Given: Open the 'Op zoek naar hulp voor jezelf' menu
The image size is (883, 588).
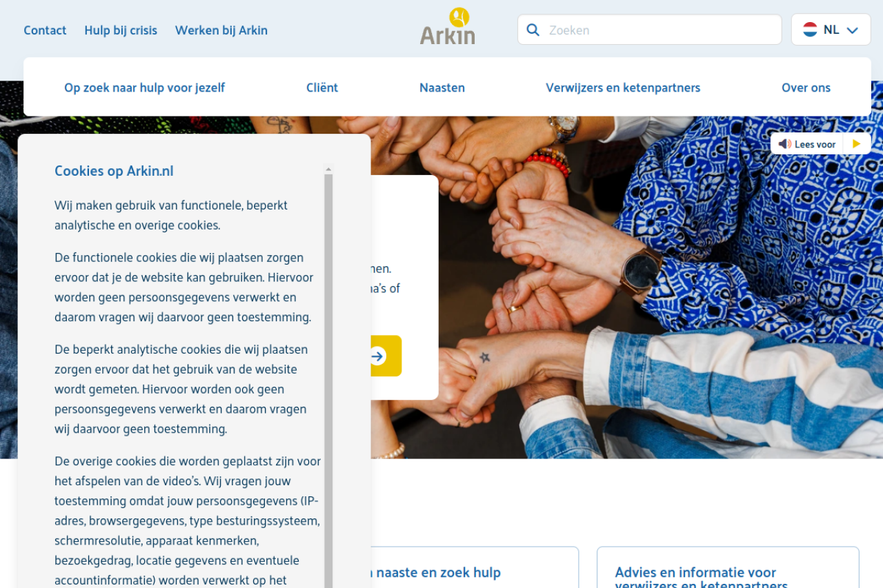Looking at the screenshot, I should click(144, 88).
